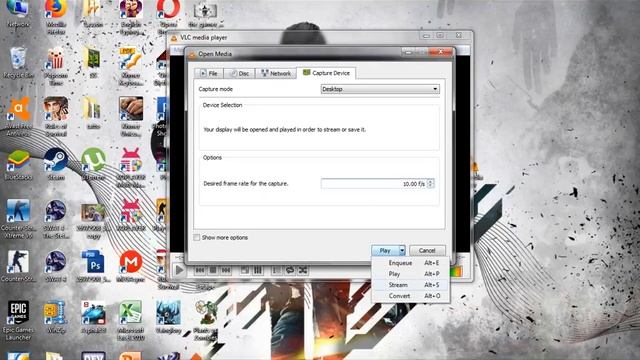
Task: Open BlueStacks desktop shortcut
Action: tap(18, 165)
